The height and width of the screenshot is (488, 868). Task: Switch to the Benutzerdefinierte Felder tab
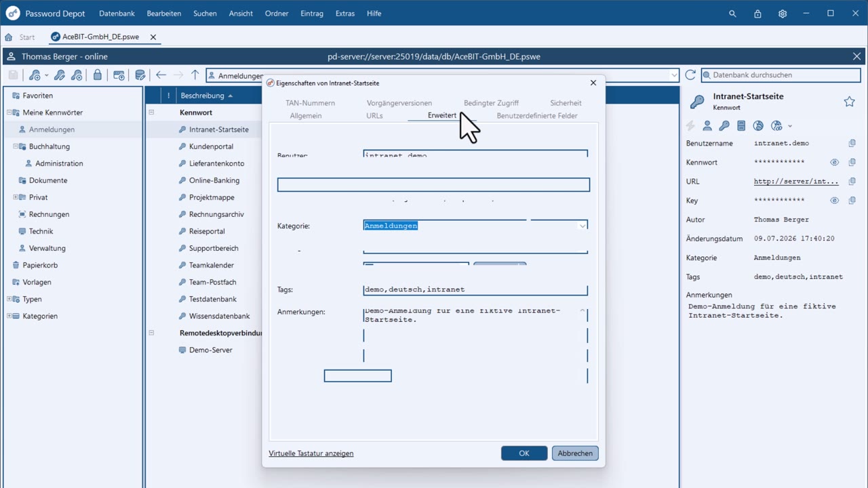click(537, 116)
